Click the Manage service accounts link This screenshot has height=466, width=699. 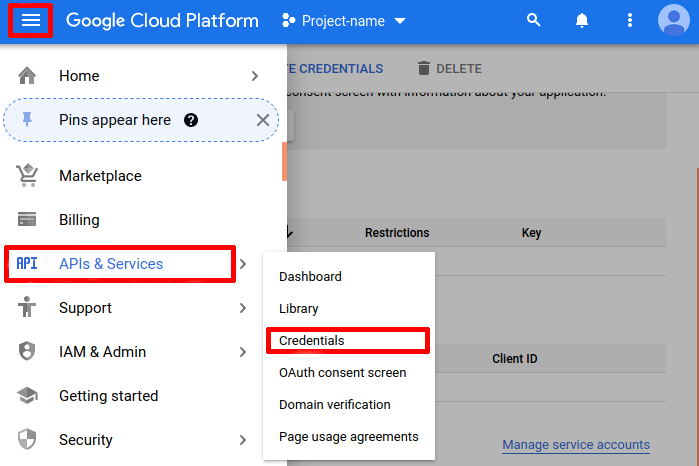click(x=575, y=445)
